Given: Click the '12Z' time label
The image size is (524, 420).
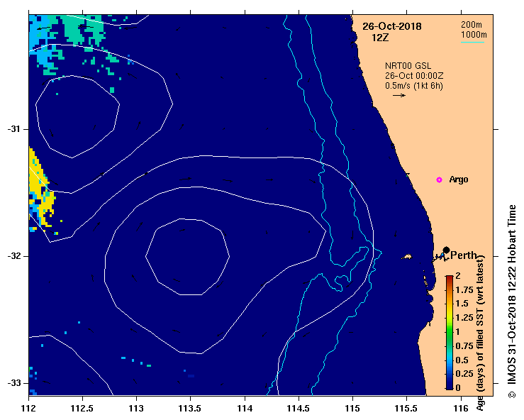Looking at the screenshot, I should 380,38.
